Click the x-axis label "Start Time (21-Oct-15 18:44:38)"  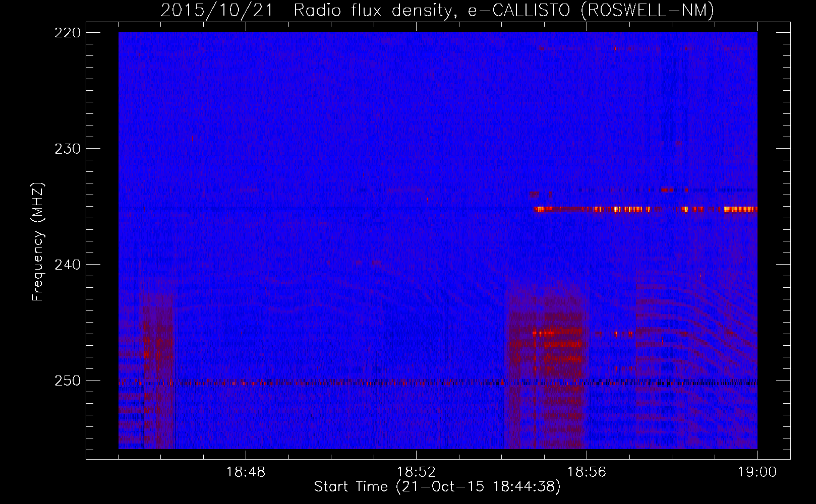(x=437, y=487)
